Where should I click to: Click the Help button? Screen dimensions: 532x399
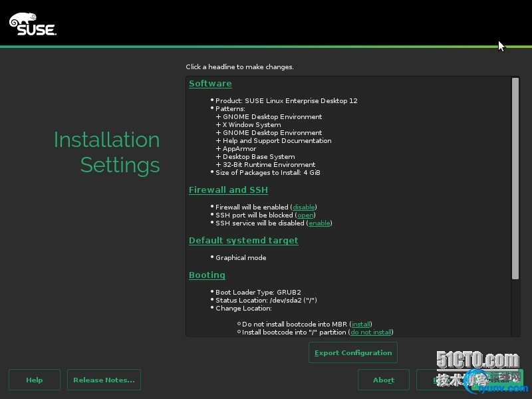35,380
